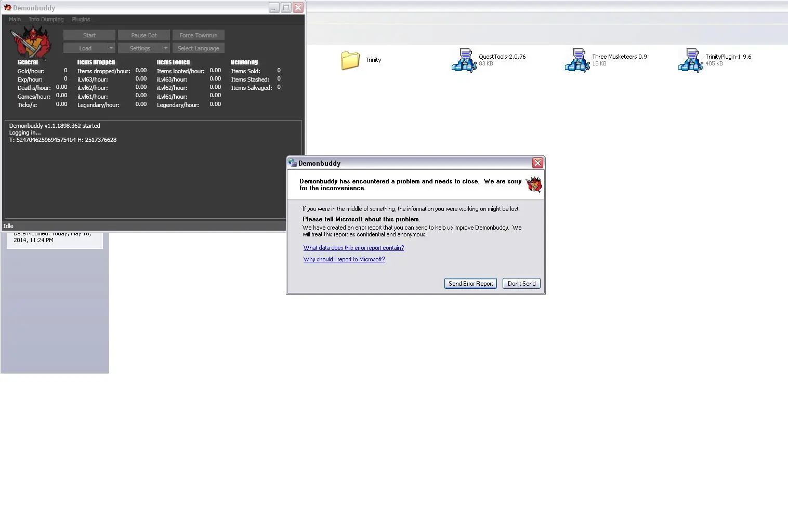The image size is (788, 532).
Task: Close the Demonbuddy error dialog
Action: pos(537,163)
